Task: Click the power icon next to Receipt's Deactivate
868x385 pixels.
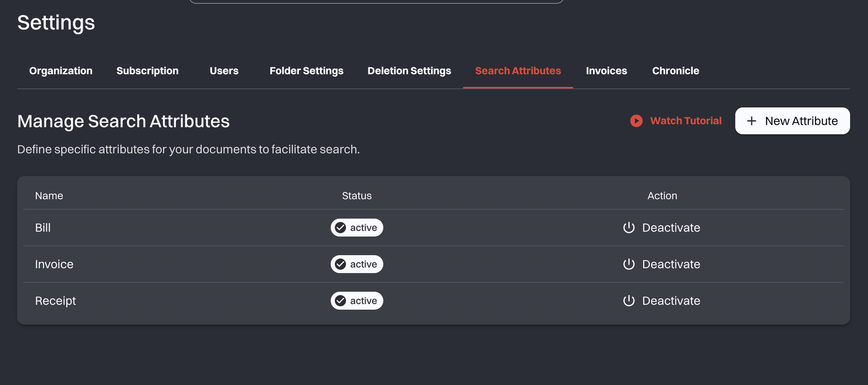Action: 629,300
